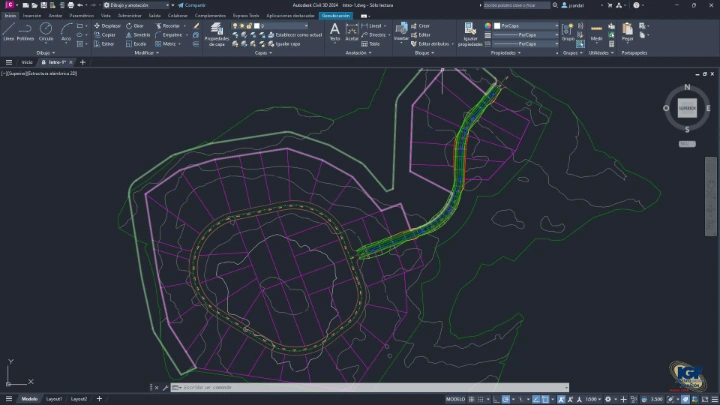
Task: Click Lineal dimension button
Action: click(373, 26)
